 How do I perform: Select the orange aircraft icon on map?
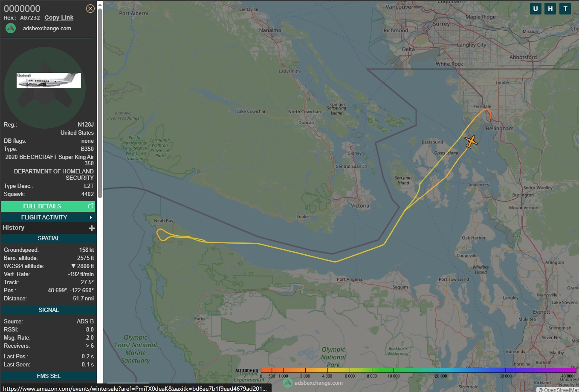point(471,141)
